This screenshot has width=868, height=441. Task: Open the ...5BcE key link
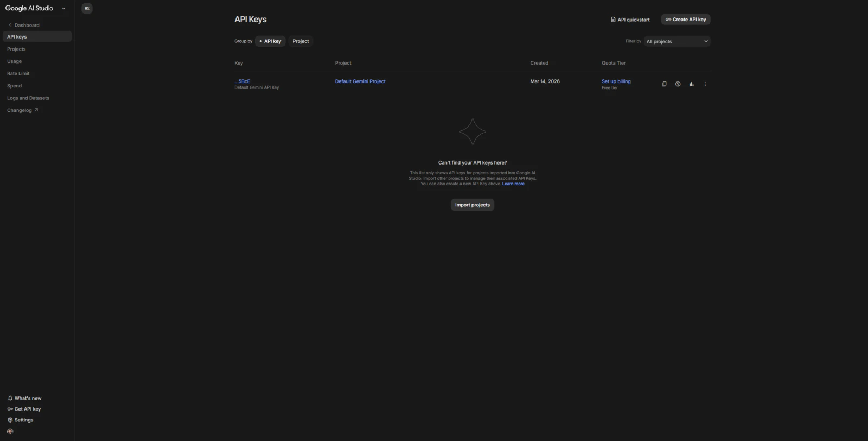click(x=242, y=81)
